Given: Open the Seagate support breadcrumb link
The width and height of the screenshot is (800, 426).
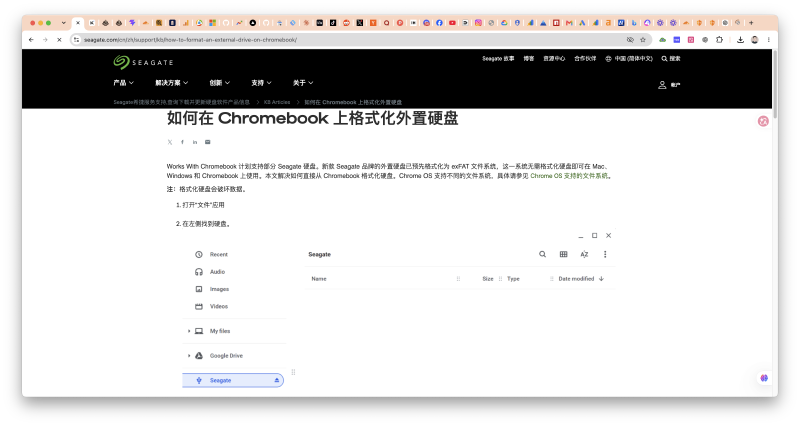Looking at the screenshot, I should click(182, 102).
